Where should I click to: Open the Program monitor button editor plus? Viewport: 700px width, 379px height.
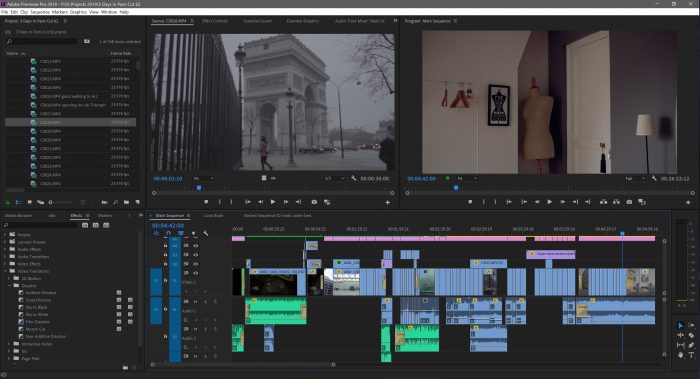pos(688,202)
